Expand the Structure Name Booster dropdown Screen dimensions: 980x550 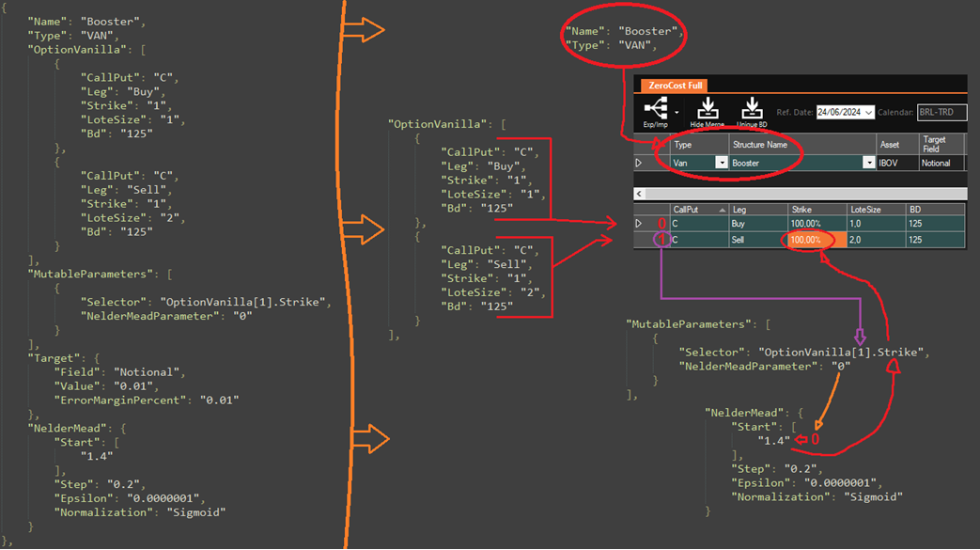(867, 163)
